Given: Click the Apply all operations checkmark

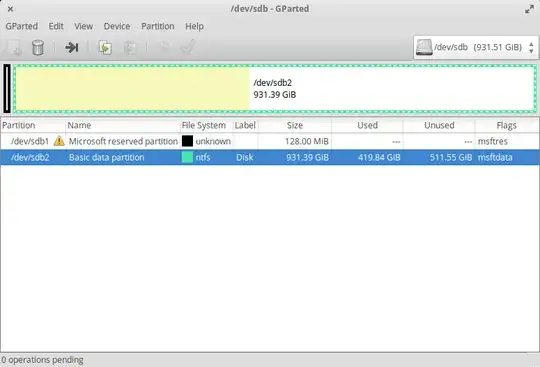Looking at the screenshot, I should [x=188, y=47].
